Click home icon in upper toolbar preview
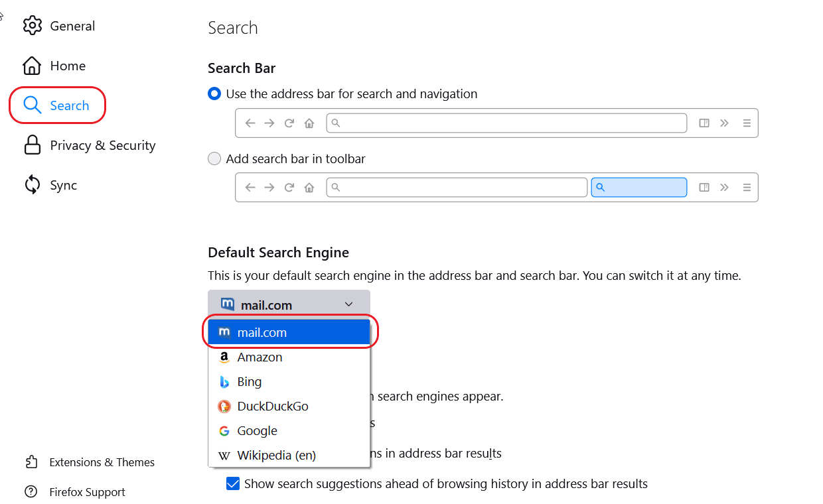The height and width of the screenshot is (504, 823). coord(309,123)
